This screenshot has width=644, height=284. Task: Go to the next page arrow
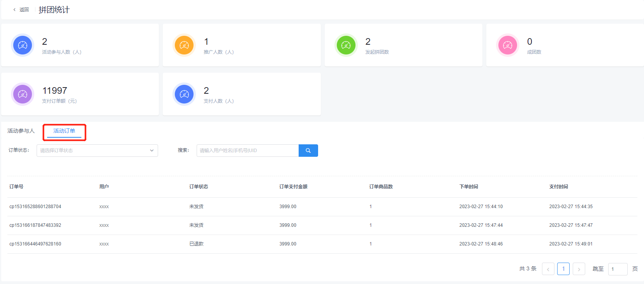click(579, 269)
